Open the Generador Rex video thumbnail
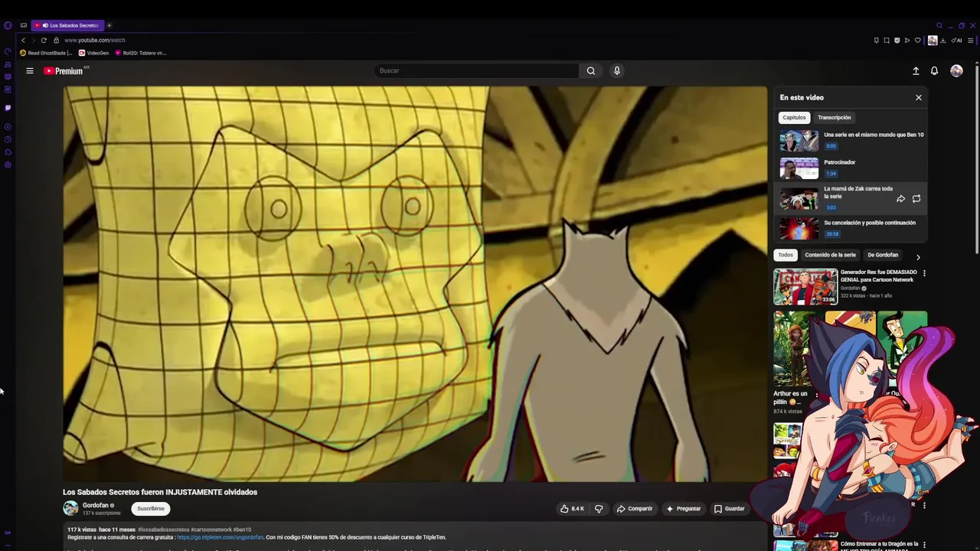Viewport: 980px width, 551px height. tap(805, 287)
